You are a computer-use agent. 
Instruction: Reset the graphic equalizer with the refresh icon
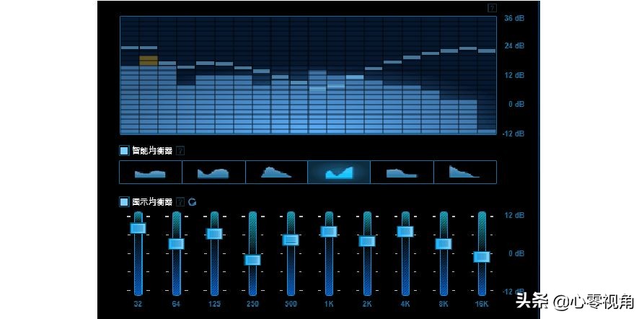193,202
